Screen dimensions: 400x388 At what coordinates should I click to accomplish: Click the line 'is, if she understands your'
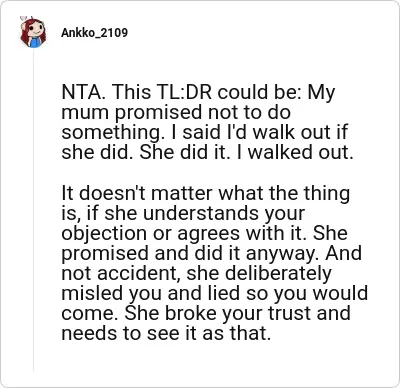[x=183, y=213]
